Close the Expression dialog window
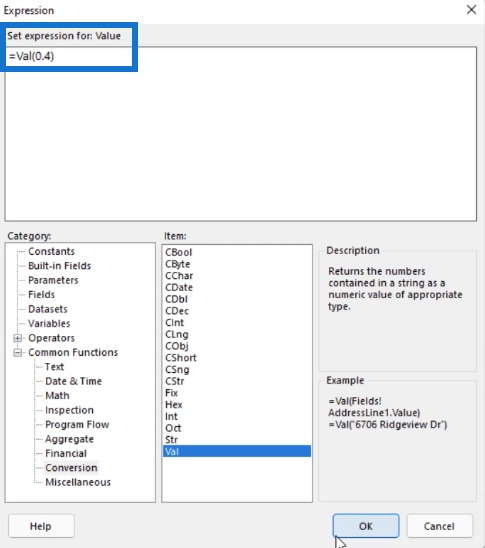 tap(471, 10)
